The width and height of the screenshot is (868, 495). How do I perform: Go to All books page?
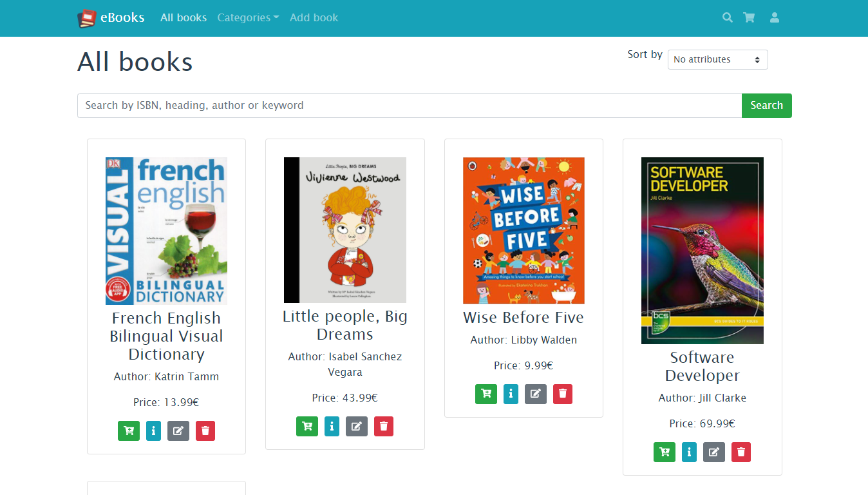pos(184,18)
